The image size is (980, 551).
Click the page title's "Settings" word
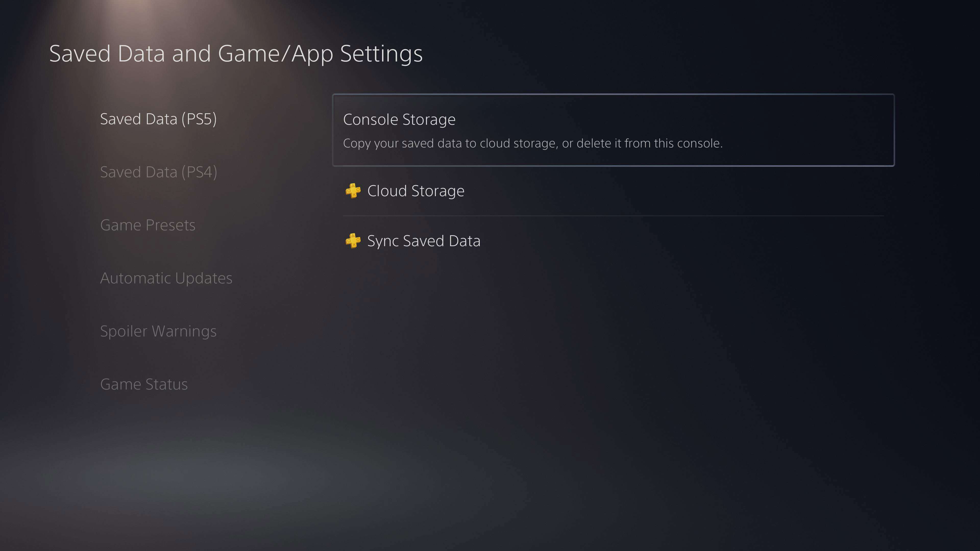pyautogui.click(x=381, y=54)
